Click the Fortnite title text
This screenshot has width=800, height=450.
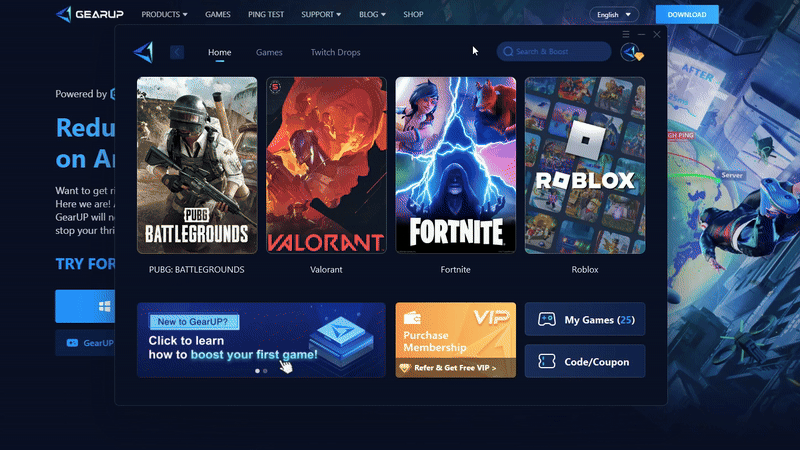(456, 269)
